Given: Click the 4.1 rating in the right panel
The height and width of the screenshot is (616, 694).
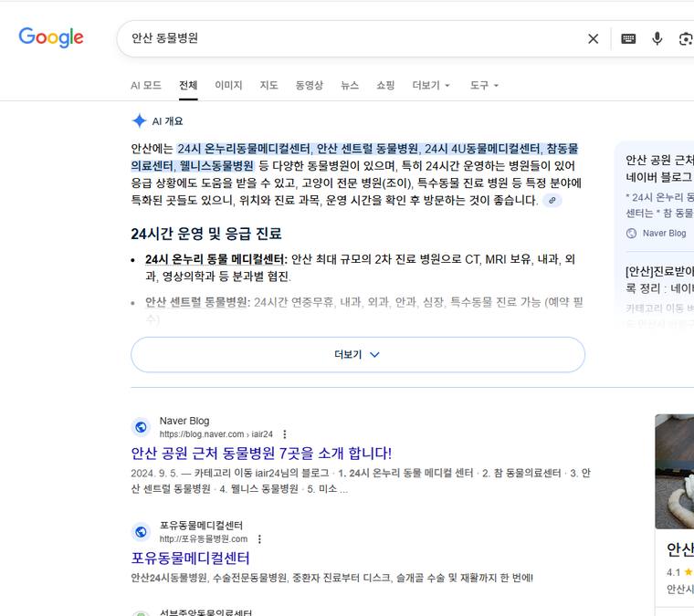Looking at the screenshot, I should pyautogui.click(x=673, y=572).
